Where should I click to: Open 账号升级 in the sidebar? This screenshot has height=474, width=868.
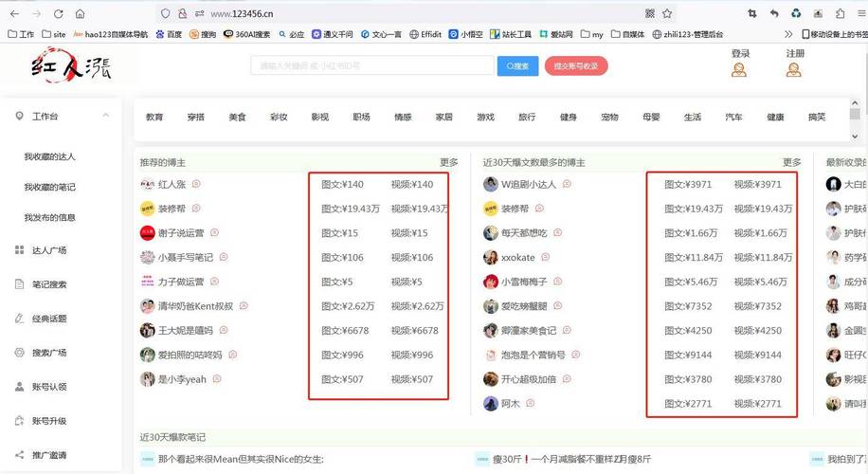pos(48,421)
